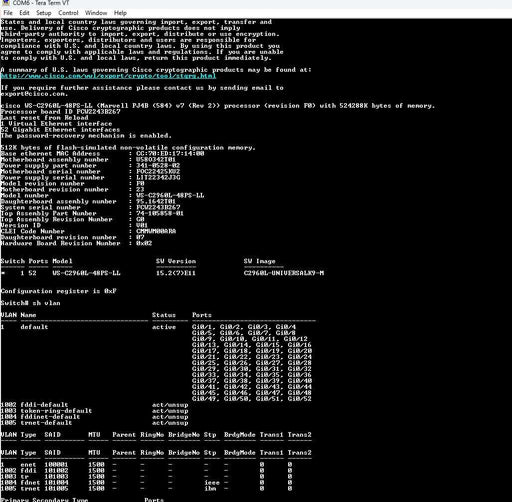This screenshot has width=512, height=502.
Task: Click the Base ethernet MAC Address value
Action: [x=170, y=153]
